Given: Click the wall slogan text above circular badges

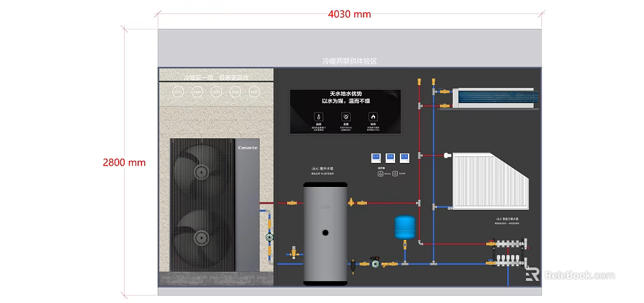Looking at the screenshot, I should [216, 77].
